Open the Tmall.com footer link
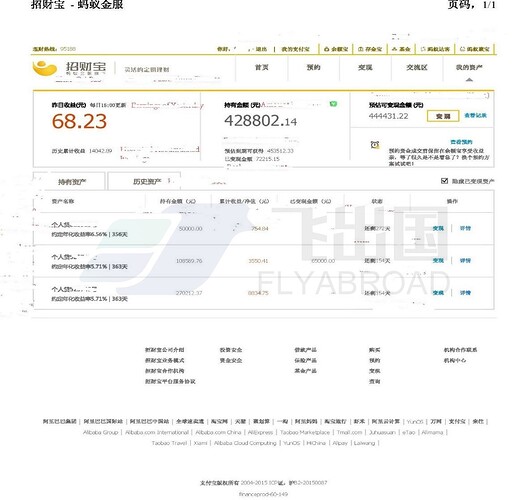Viewport: 529px width, 500px height. (x=349, y=432)
